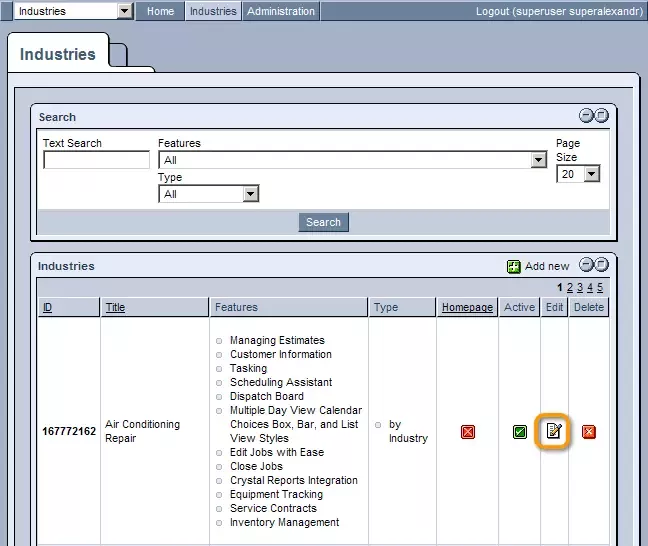The width and height of the screenshot is (648, 546).
Task: Click the Dispatch Board feature
Action: 267,396
